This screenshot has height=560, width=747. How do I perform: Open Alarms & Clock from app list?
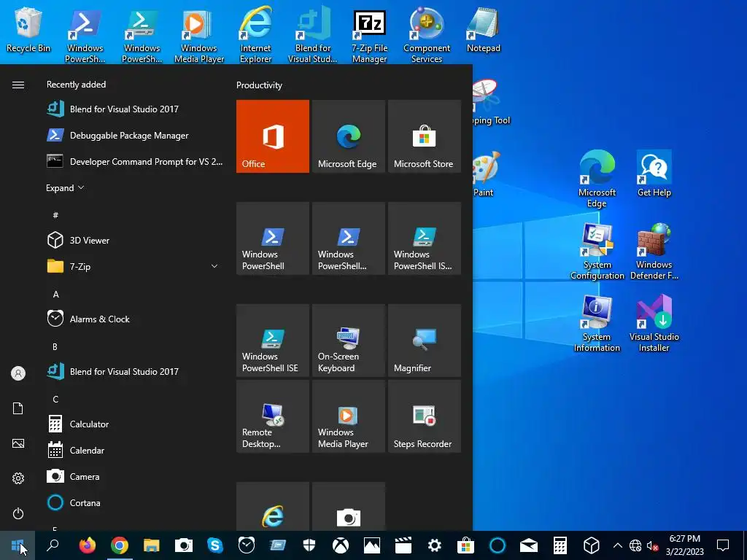pyautogui.click(x=134, y=319)
